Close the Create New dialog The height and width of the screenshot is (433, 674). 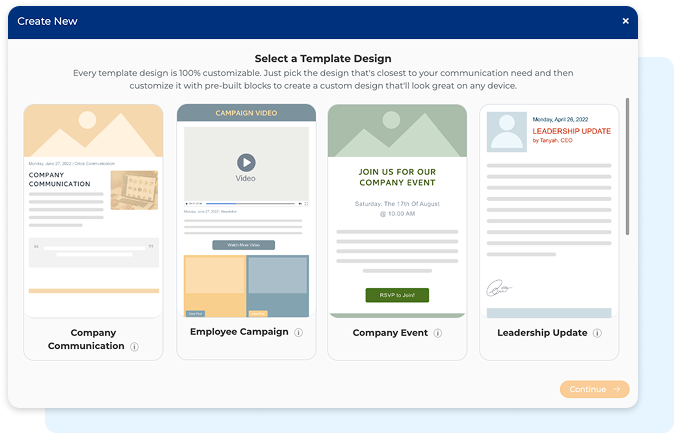tap(625, 21)
